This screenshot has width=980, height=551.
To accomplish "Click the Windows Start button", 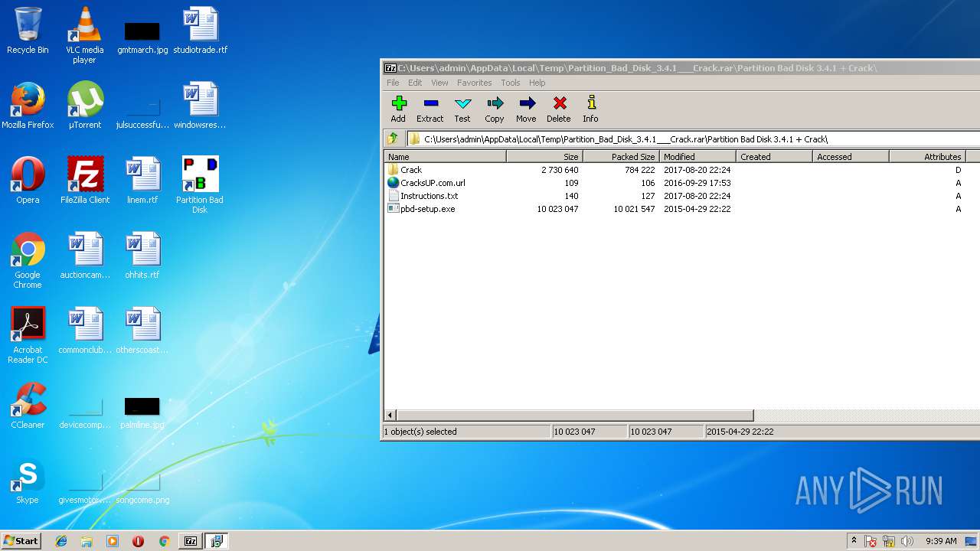I will click(21, 540).
